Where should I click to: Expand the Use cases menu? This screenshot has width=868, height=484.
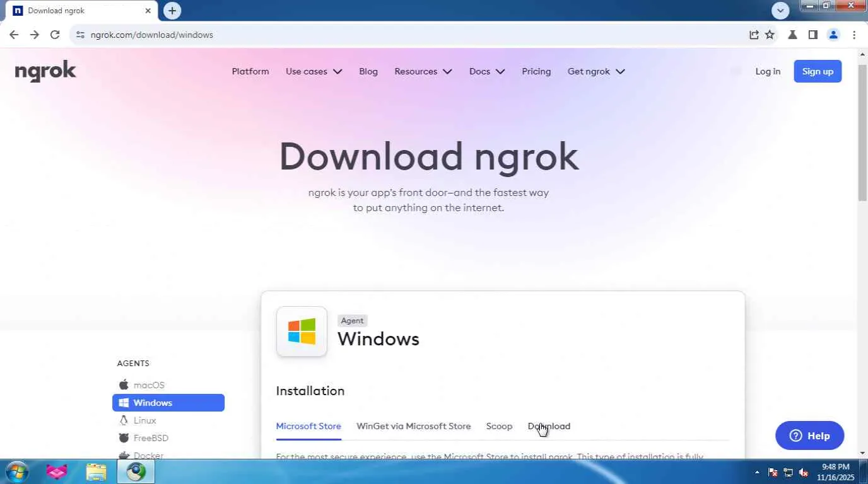[x=314, y=71]
